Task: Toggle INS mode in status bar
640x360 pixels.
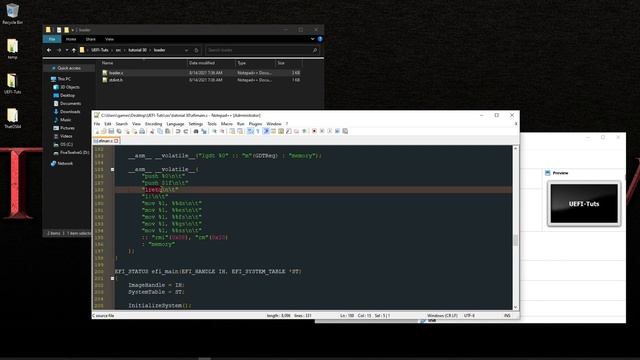Action: 507,316
